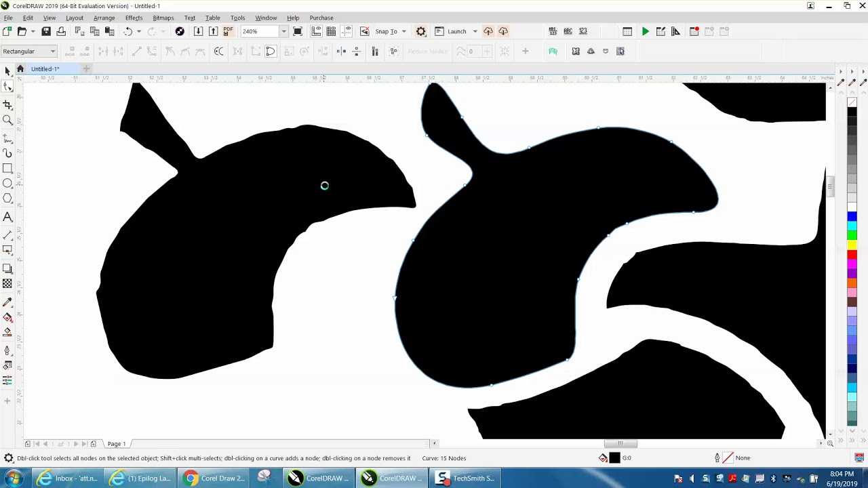
Task: Select the Shape tool in toolbox
Action: tap(7, 86)
